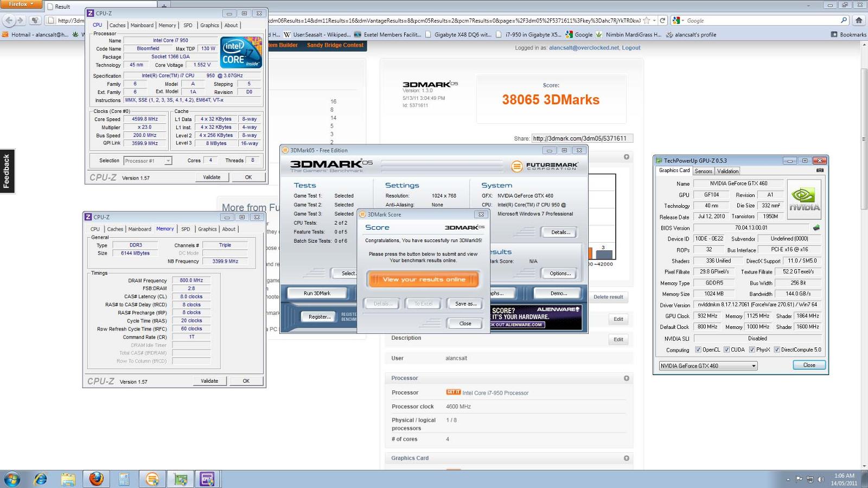The width and height of the screenshot is (868, 488).
Task: Switch to CPU-Z purple taskbar icon
Action: tap(207, 479)
